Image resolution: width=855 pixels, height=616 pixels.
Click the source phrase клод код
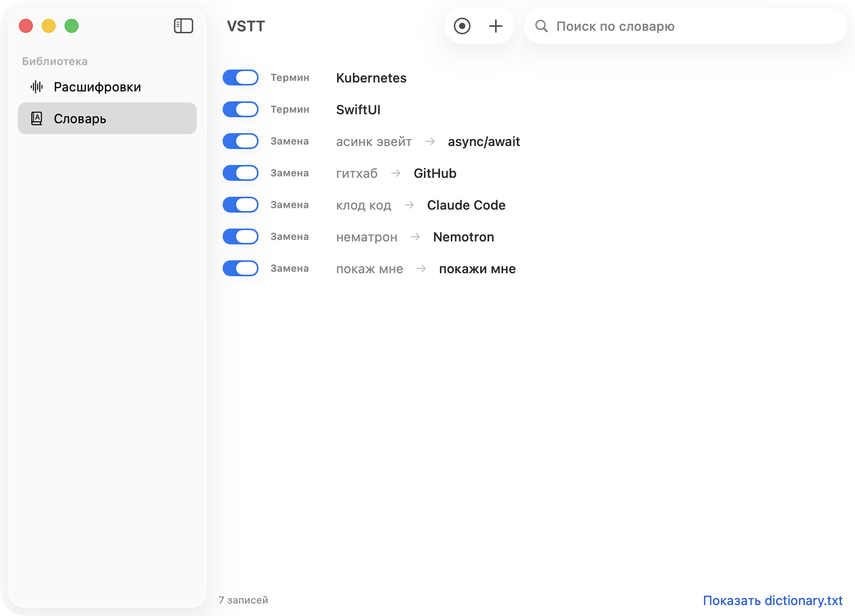click(x=364, y=205)
